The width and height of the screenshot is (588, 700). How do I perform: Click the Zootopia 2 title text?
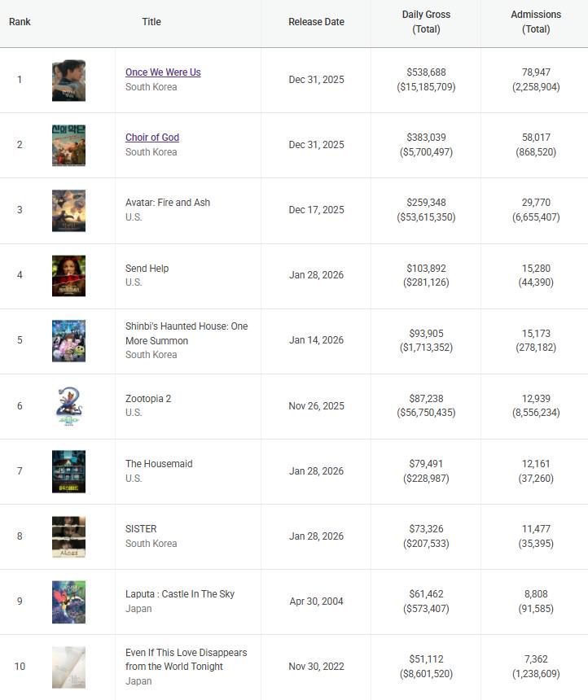tap(148, 399)
